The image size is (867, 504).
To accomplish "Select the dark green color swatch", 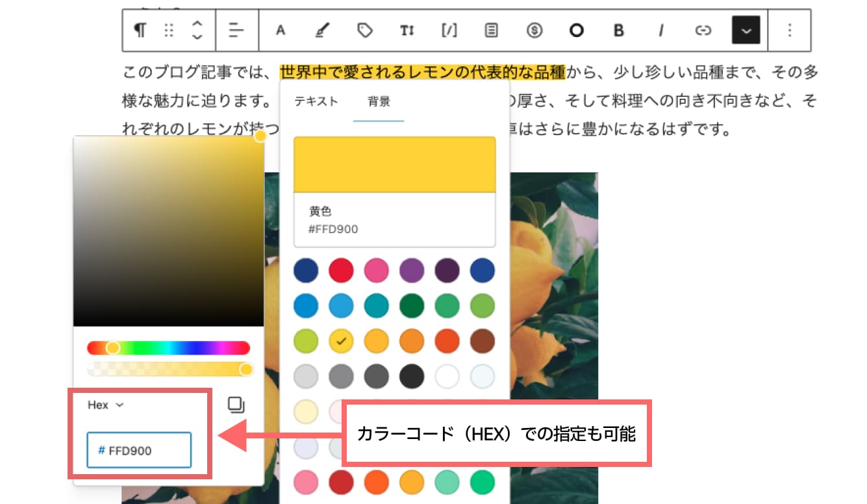I will tap(412, 305).
